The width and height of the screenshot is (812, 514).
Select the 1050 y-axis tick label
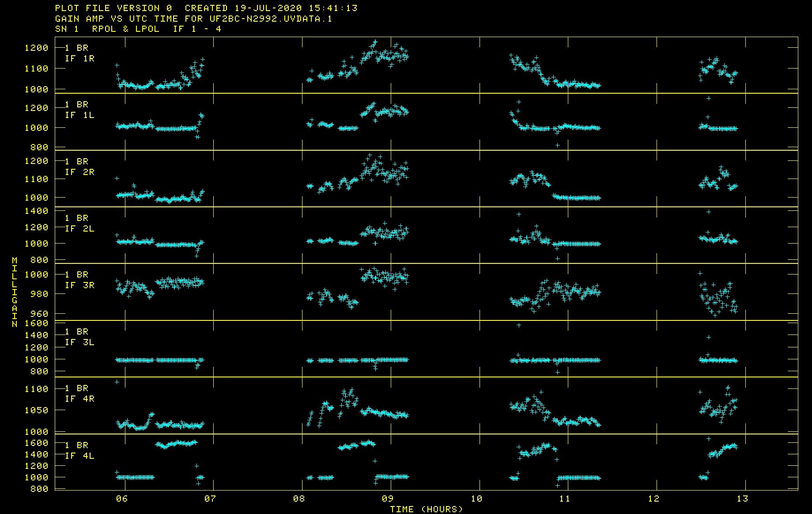pyautogui.click(x=36, y=410)
